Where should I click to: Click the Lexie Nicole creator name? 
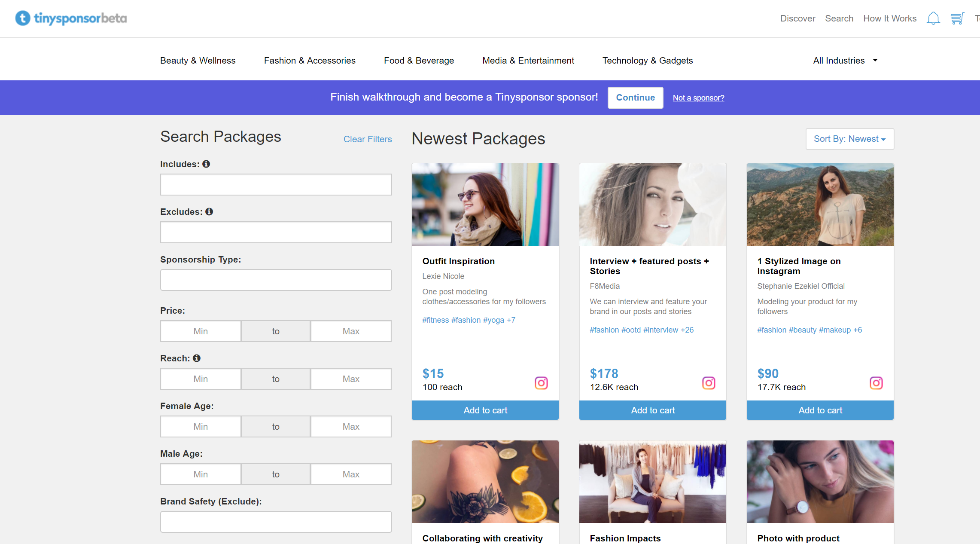(443, 276)
